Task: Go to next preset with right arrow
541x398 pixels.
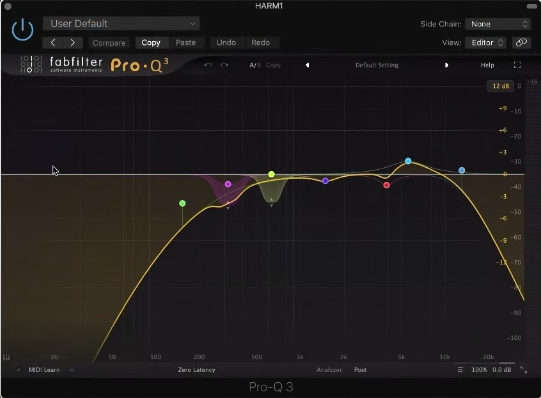Action: click(72, 43)
